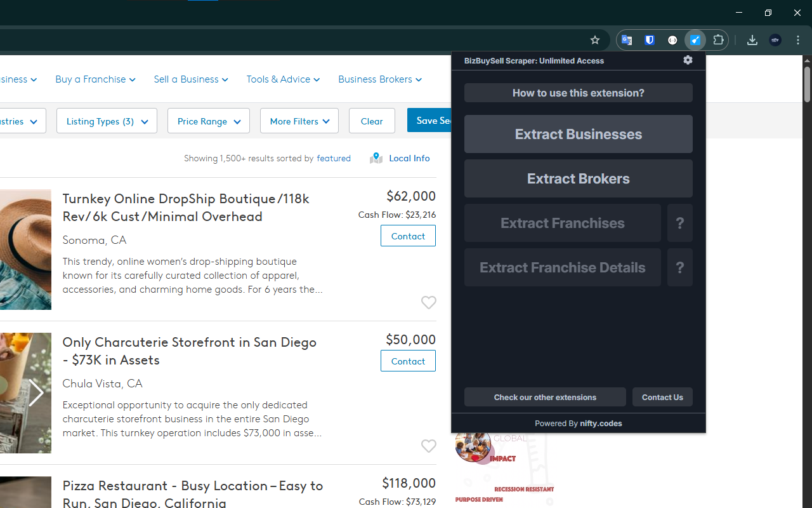Expand the Business Brokers menu

pos(380,79)
